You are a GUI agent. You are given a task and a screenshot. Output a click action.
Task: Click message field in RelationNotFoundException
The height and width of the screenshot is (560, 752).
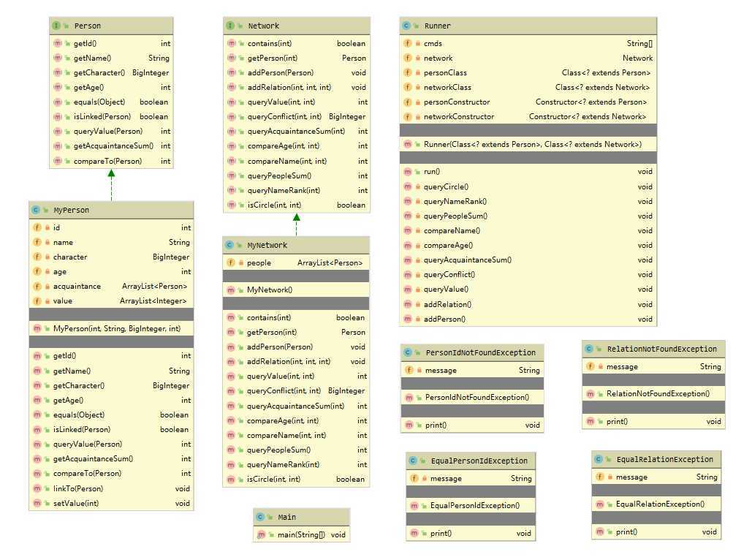point(653,366)
